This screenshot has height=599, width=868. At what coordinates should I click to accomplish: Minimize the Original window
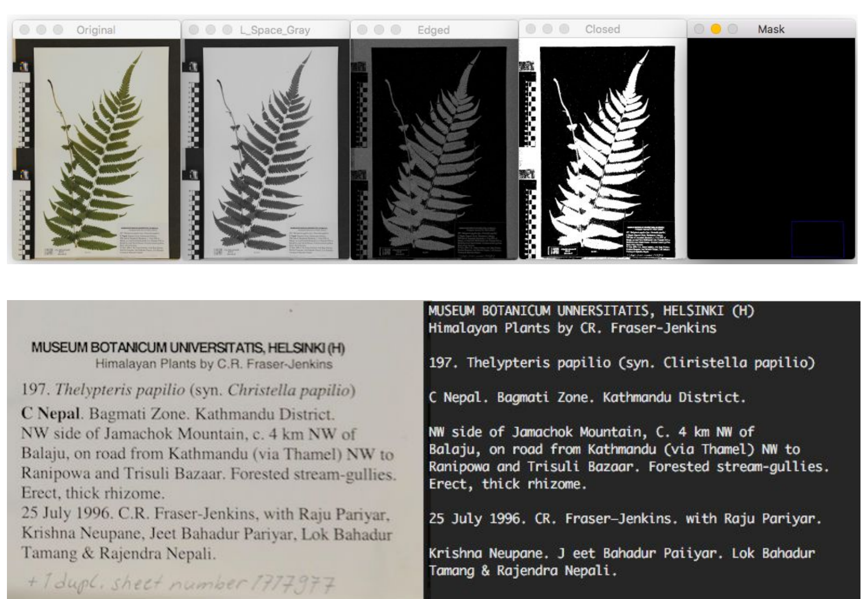click(41, 29)
